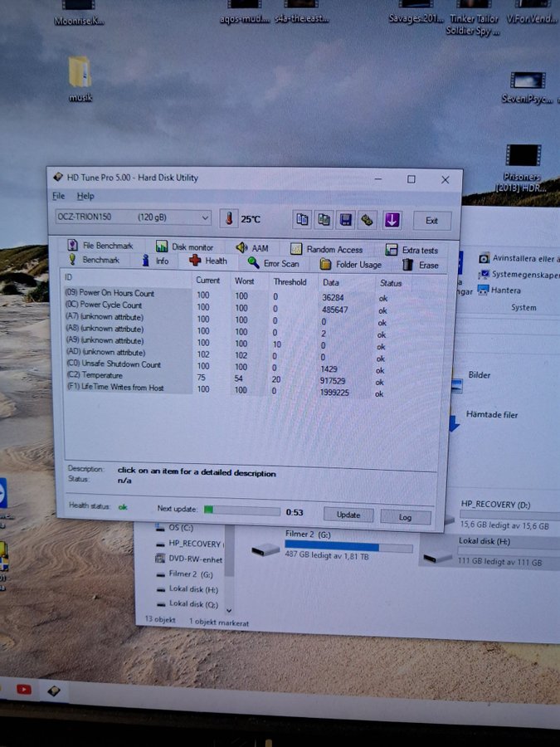Click the purple down-arrow minimize-to-tray icon
Image resolution: width=560 pixels, height=747 pixels.
pos(392,220)
